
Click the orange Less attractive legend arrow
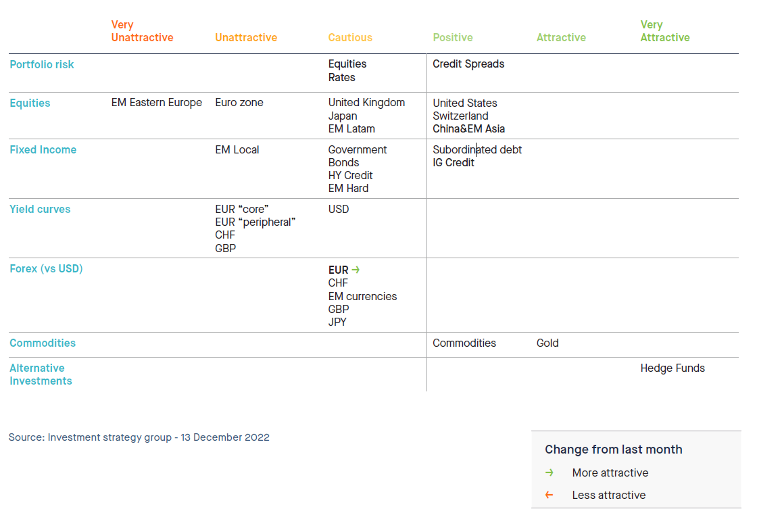(x=550, y=495)
